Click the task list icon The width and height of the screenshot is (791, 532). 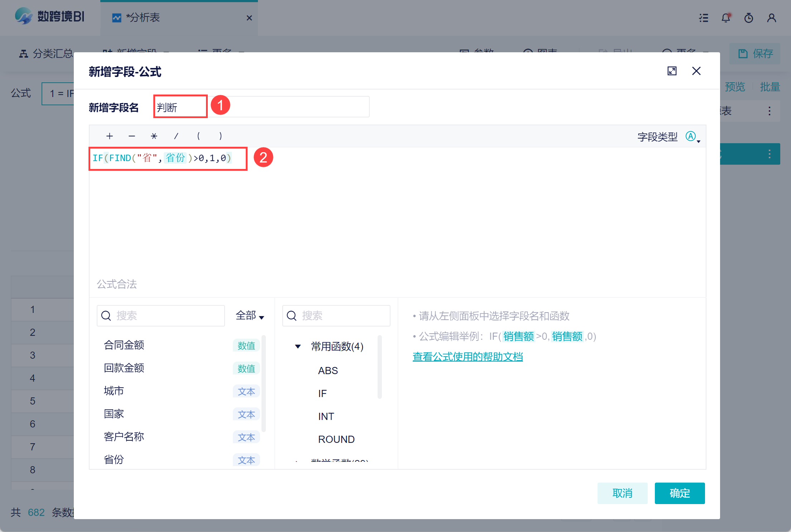point(704,18)
